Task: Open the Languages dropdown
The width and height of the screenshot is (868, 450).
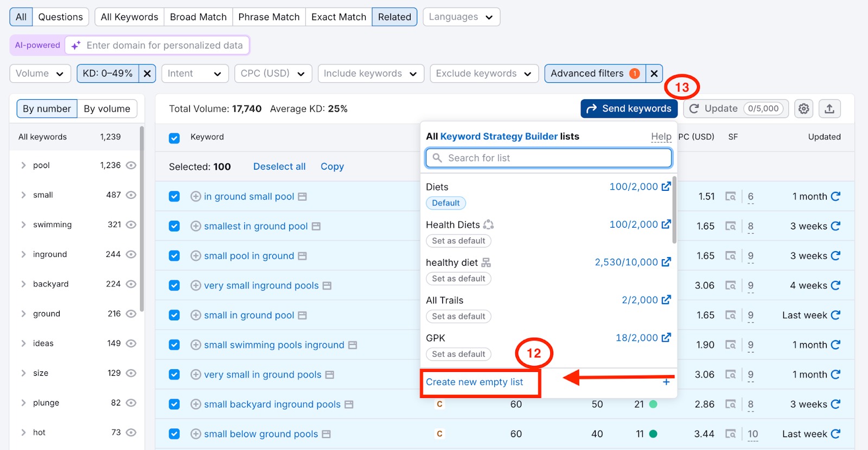Action: tap(461, 17)
